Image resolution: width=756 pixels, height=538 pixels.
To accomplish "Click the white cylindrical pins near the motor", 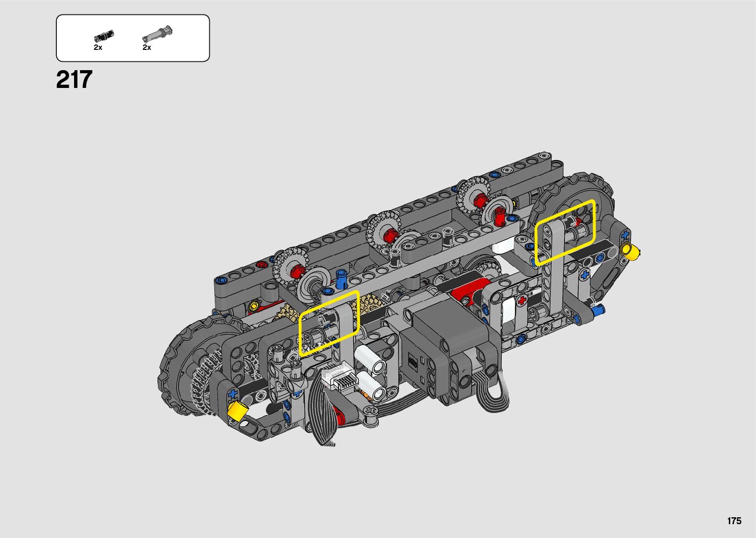I will pos(373,372).
